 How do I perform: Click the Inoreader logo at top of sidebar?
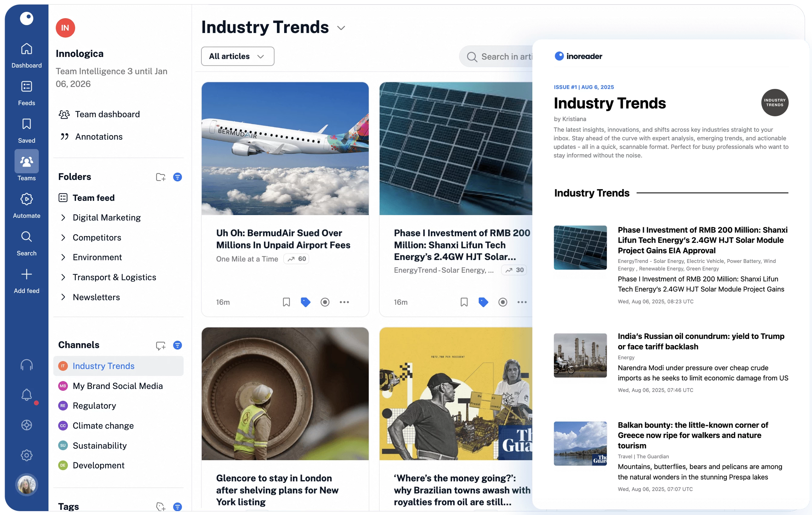click(27, 18)
